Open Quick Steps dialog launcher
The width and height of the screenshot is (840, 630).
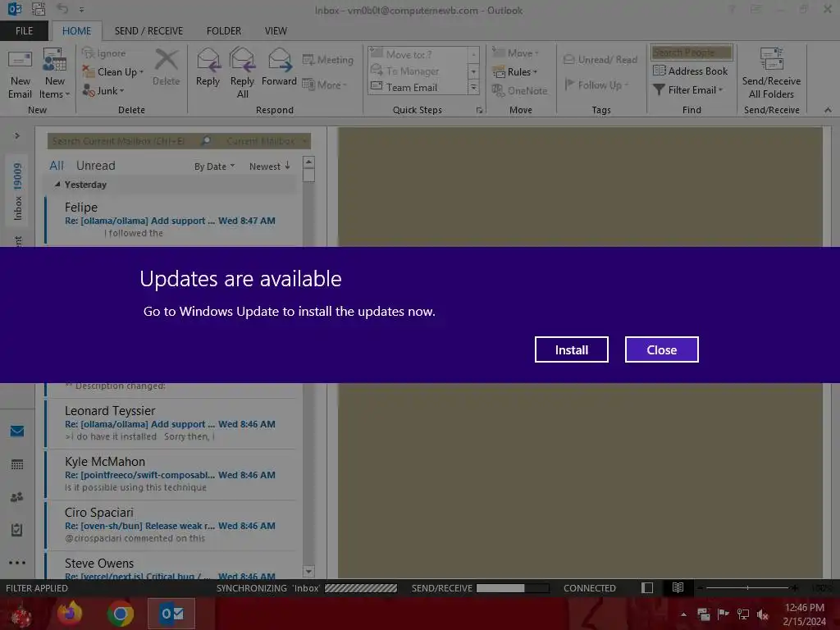point(479,110)
